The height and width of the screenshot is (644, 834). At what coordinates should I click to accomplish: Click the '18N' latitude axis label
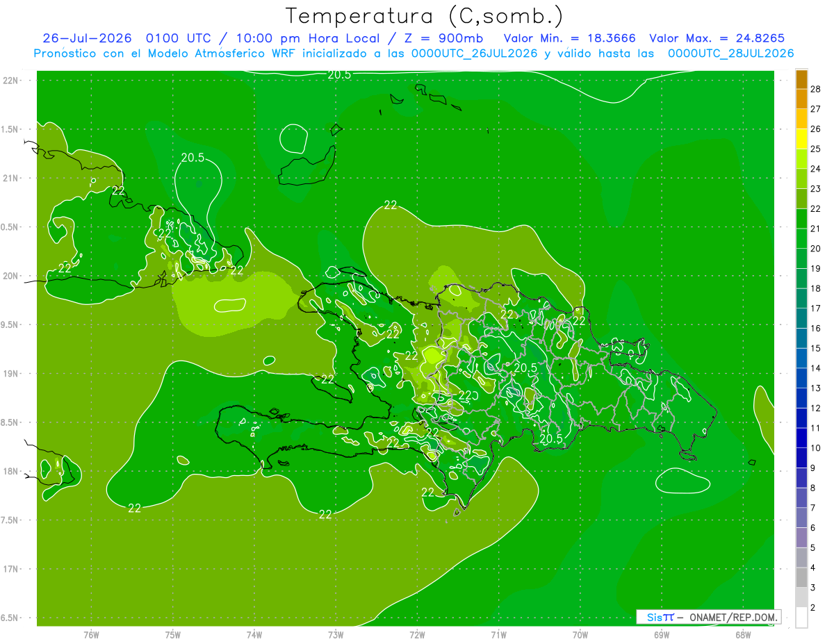[11, 471]
